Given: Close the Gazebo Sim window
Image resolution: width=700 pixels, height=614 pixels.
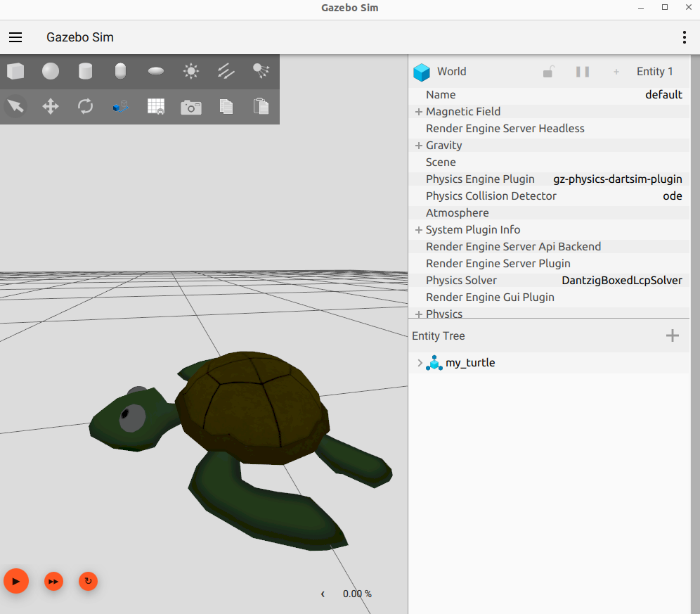Looking at the screenshot, I should 688,7.
